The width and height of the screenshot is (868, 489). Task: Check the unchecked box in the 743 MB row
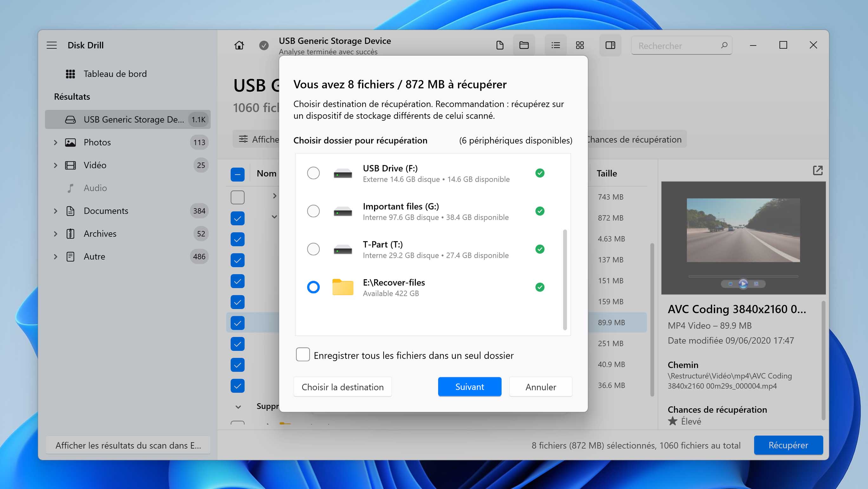(238, 197)
